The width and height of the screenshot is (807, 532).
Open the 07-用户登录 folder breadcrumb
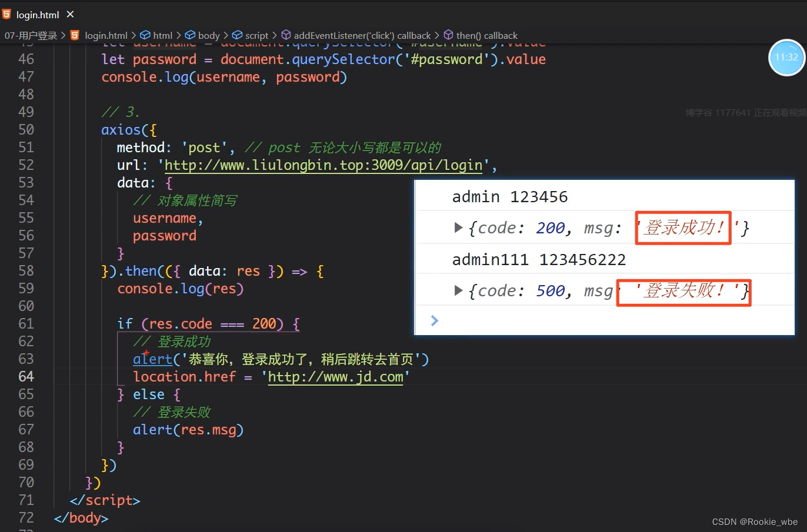31,36
